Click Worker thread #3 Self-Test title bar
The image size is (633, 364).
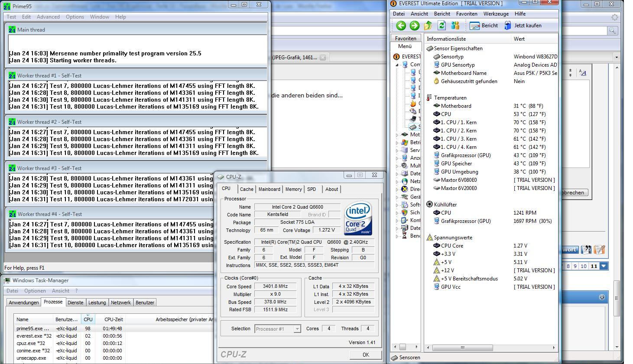tap(136, 168)
